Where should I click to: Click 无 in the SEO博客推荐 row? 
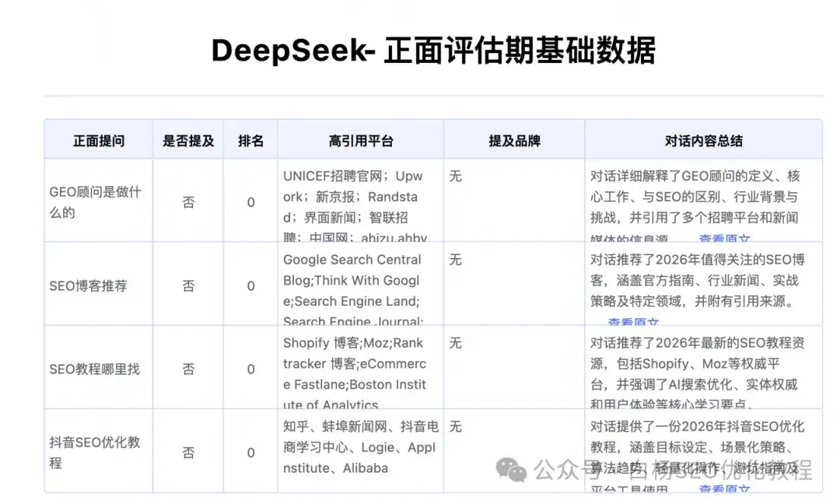[x=455, y=259]
